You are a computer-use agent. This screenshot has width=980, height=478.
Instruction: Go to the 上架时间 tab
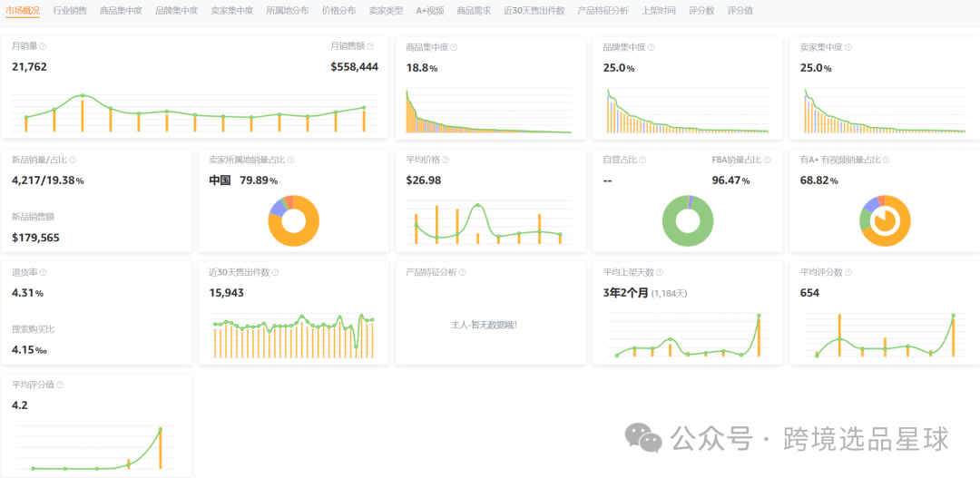click(x=658, y=11)
